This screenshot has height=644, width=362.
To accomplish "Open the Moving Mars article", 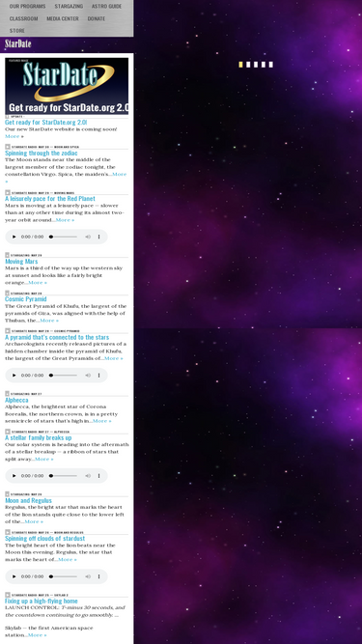I will (21, 262).
